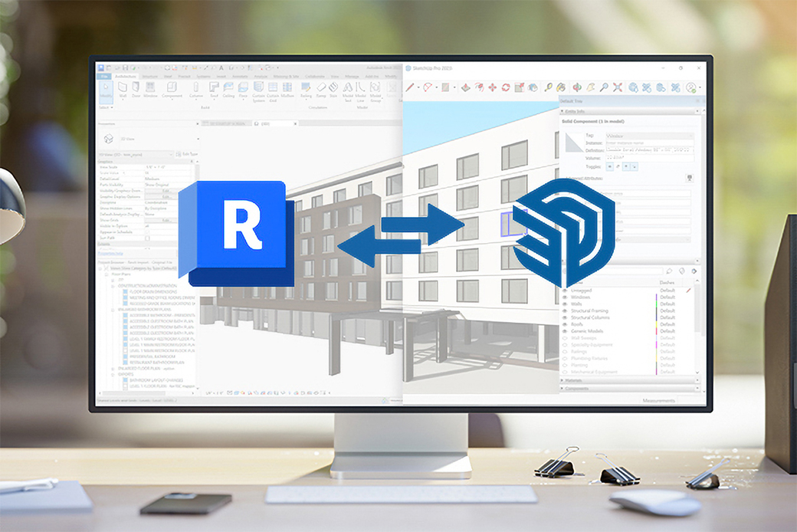Click the Tags panel scrollbar
This screenshot has height=532, width=797.
697,308
